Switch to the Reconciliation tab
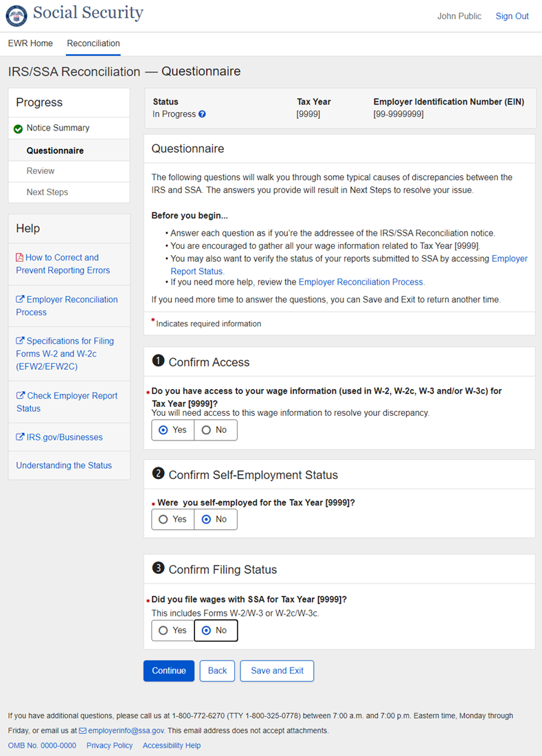The height and width of the screenshot is (756, 542). click(x=93, y=43)
